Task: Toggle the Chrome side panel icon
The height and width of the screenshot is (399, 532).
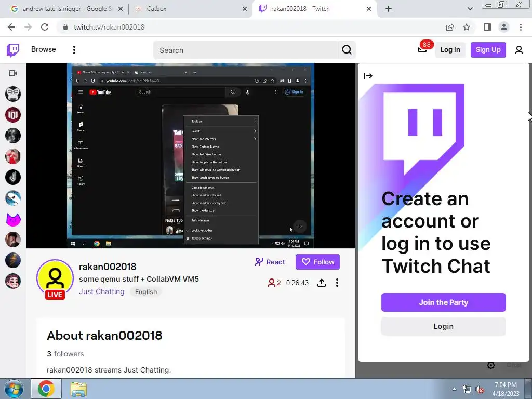Action: pyautogui.click(x=487, y=27)
